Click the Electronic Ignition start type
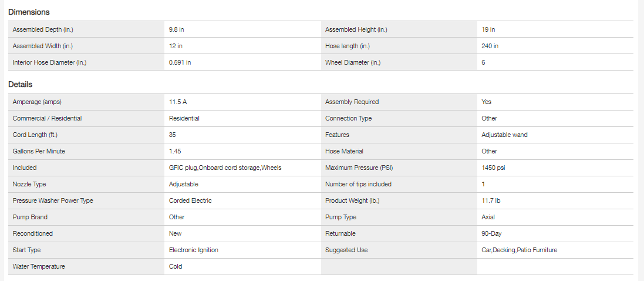644x281 pixels. [193, 250]
